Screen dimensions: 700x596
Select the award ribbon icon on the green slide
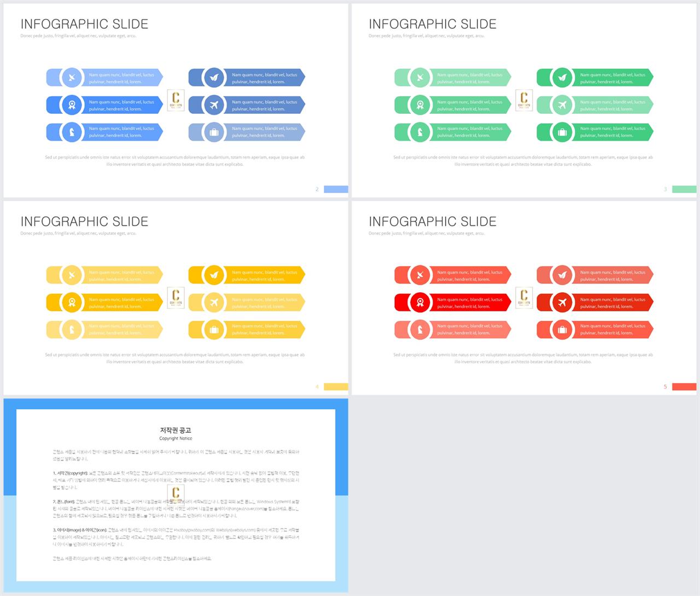[x=420, y=105]
